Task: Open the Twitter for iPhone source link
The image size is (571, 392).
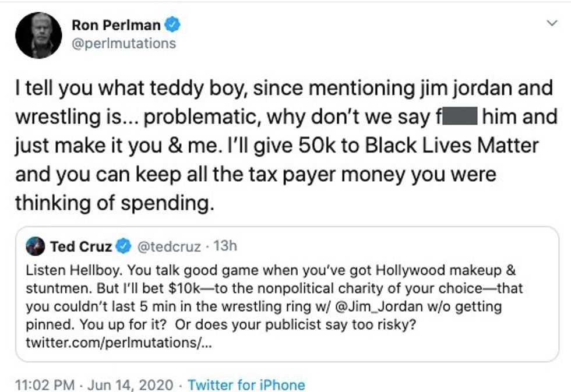Action: [246, 385]
